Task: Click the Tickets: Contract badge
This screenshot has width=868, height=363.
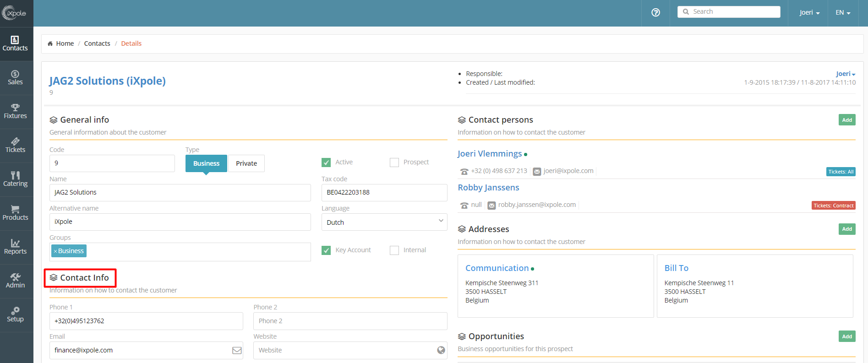Action: pyautogui.click(x=834, y=206)
